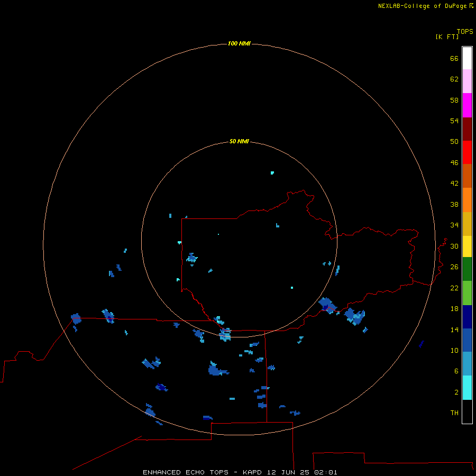
Task: Click the legend value '54'
Action: pos(454,121)
